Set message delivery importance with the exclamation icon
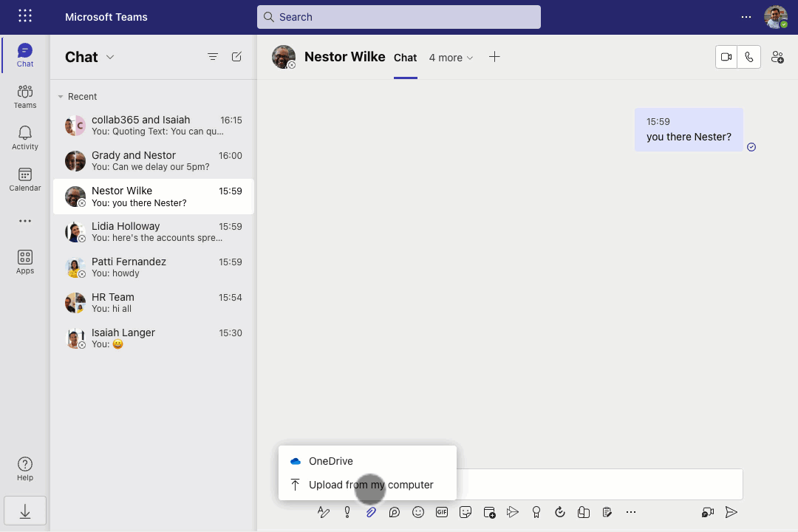 pyautogui.click(x=347, y=512)
